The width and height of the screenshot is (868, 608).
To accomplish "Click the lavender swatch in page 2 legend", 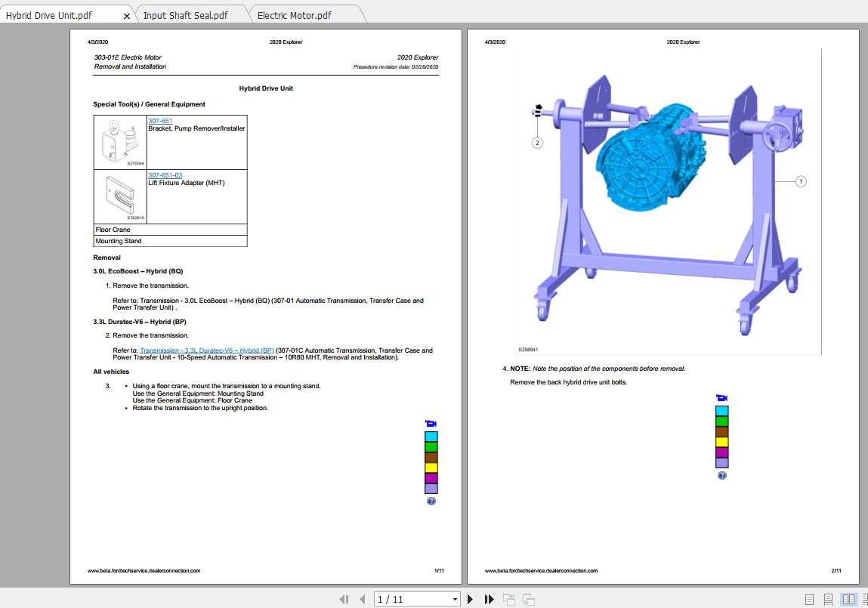I will 722,463.
